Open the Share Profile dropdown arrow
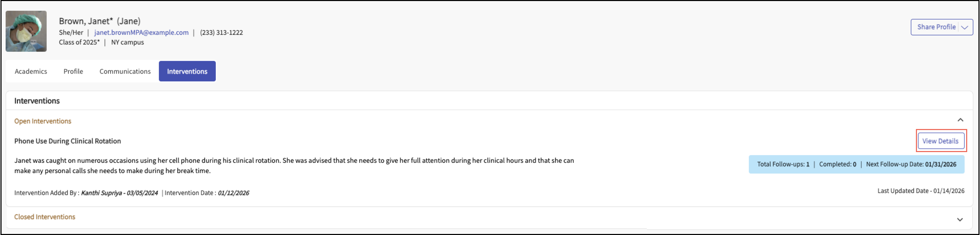 (964, 27)
